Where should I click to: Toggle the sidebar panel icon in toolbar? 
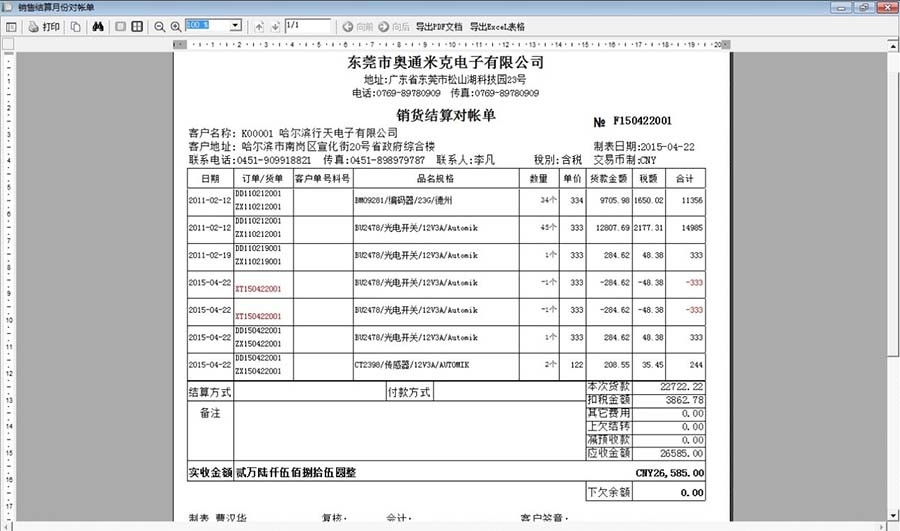(x=11, y=26)
